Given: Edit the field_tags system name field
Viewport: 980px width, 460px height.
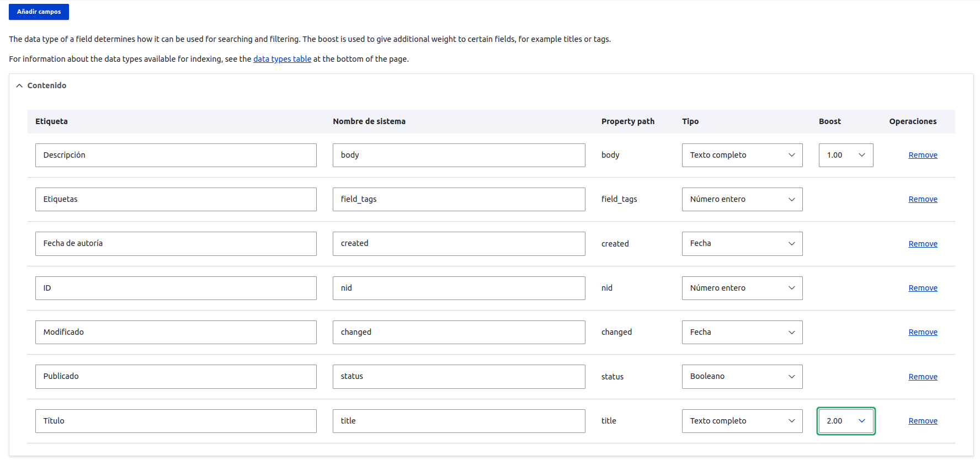Looking at the screenshot, I should [x=459, y=199].
